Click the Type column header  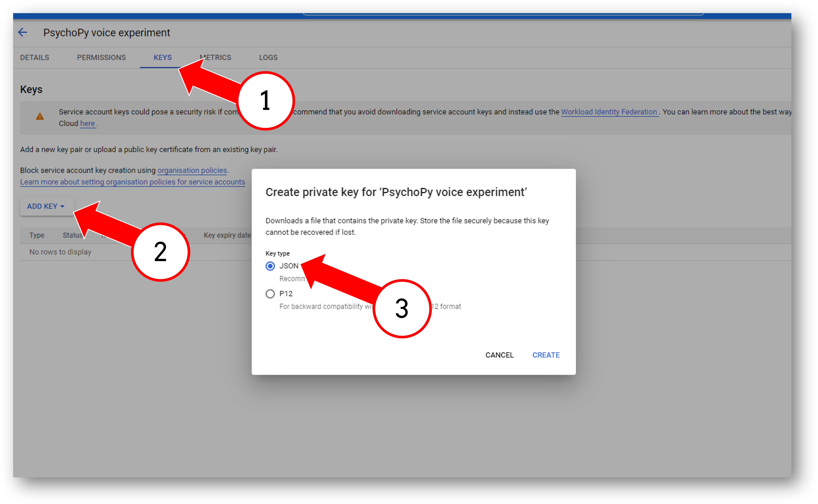click(x=37, y=235)
